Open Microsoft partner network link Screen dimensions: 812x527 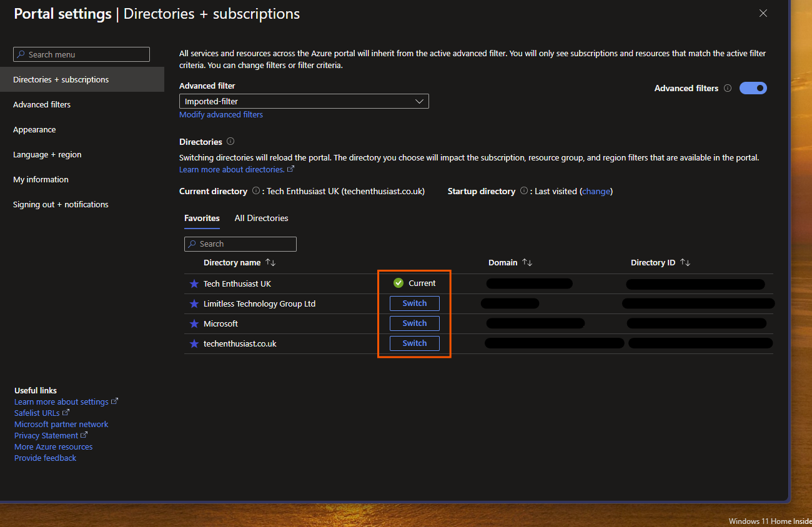pos(61,425)
